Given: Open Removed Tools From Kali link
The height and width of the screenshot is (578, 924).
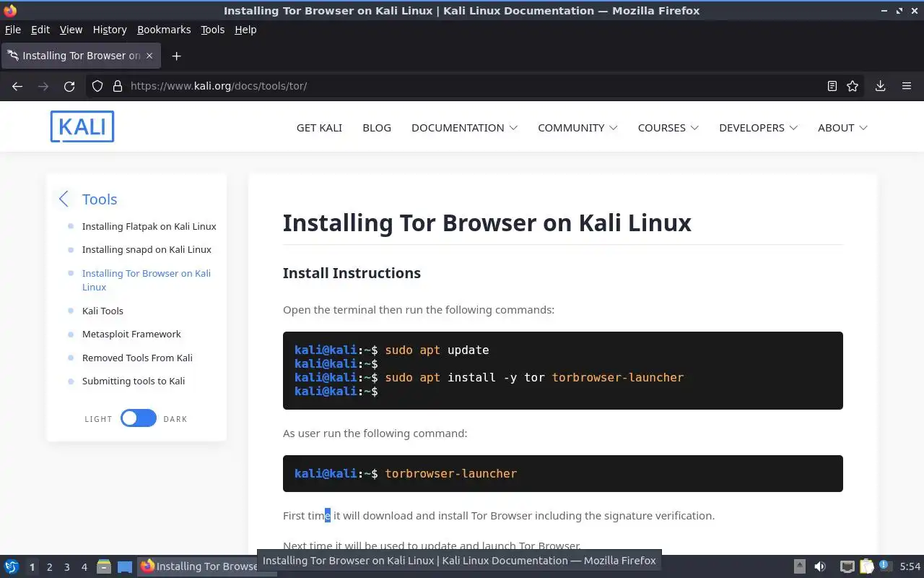Looking at the screenshot, I should coord(137,358).
